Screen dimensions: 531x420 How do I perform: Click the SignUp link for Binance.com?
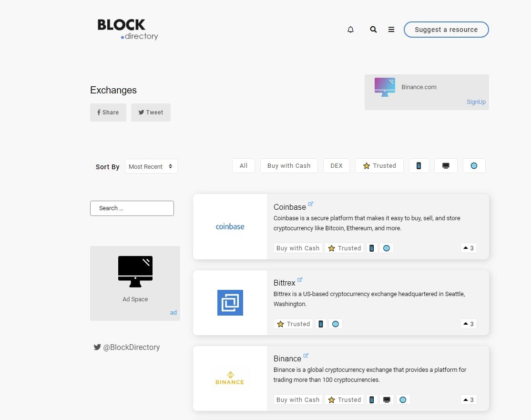476,102
